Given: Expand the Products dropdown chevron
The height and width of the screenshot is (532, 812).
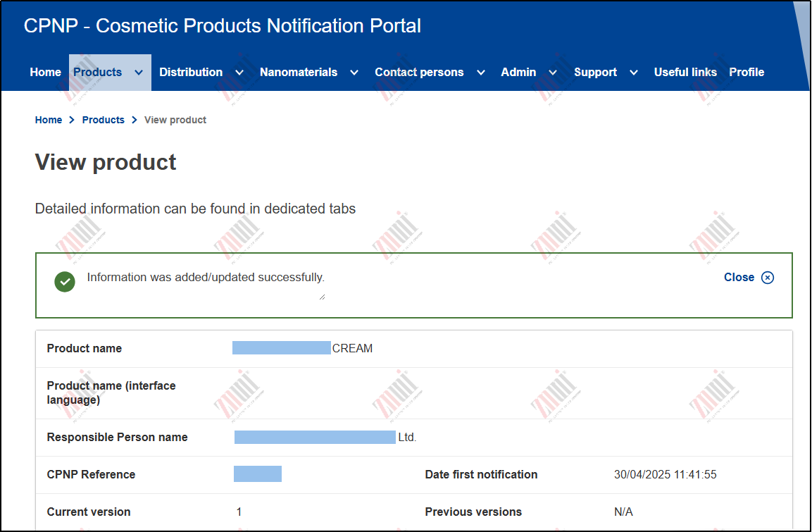Looking at the screenshot, I should point(138,73).
